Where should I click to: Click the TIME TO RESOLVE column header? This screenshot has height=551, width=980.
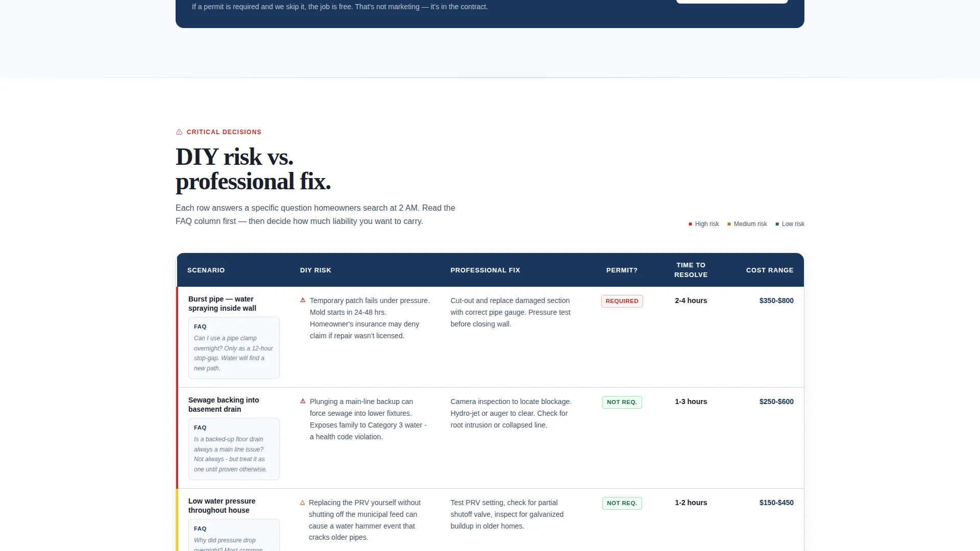[x=691, y=270]
